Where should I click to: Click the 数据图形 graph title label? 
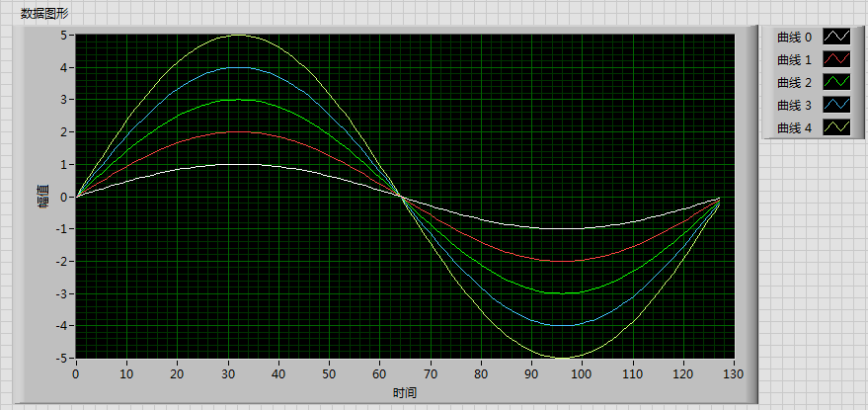[44, 14]
